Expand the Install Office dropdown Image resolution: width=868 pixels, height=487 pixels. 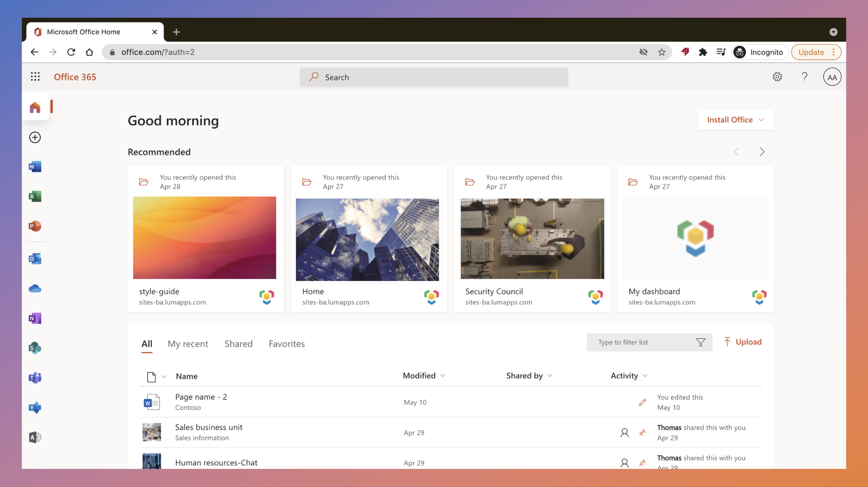(735, 120)
